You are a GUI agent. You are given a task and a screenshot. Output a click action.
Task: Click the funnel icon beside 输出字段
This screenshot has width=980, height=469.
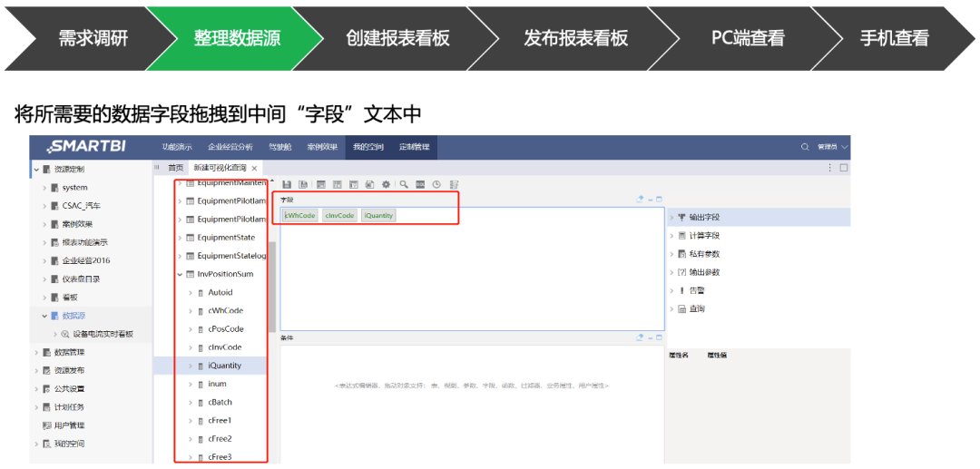click(681, 218)
